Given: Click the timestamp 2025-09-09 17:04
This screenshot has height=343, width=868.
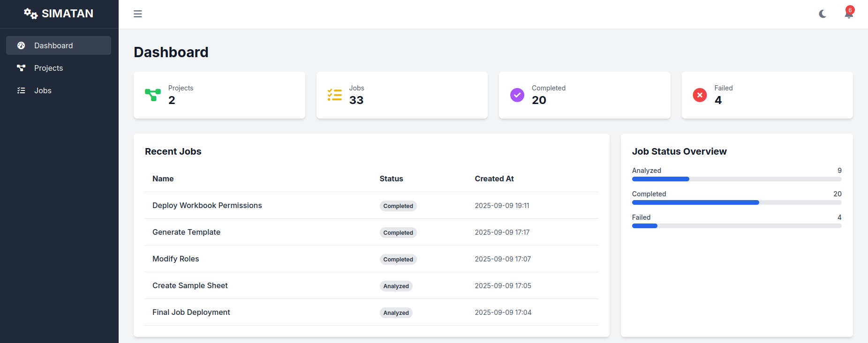Looking at the screenshot, I should pyautogui.click(x=503, y=312).
